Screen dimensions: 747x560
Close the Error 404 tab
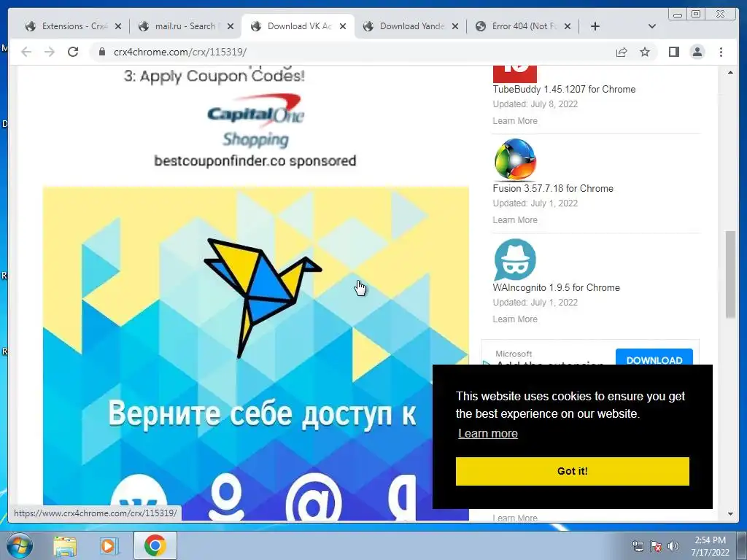click(x=568, y=27)
